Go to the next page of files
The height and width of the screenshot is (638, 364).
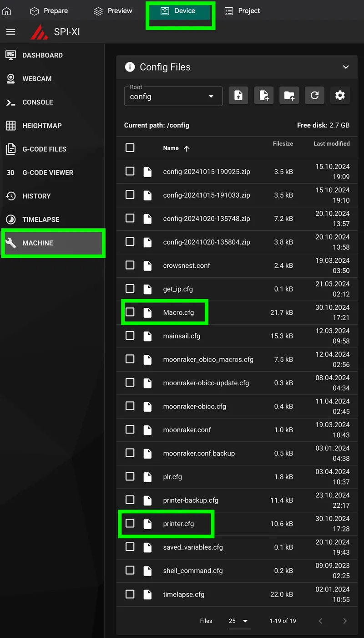344,621
